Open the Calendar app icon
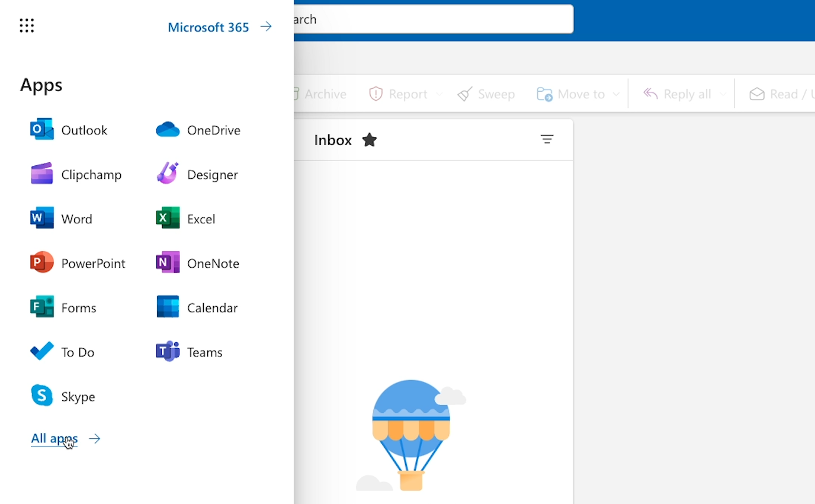This screenshot has height=504, width=815. (168, 307)
